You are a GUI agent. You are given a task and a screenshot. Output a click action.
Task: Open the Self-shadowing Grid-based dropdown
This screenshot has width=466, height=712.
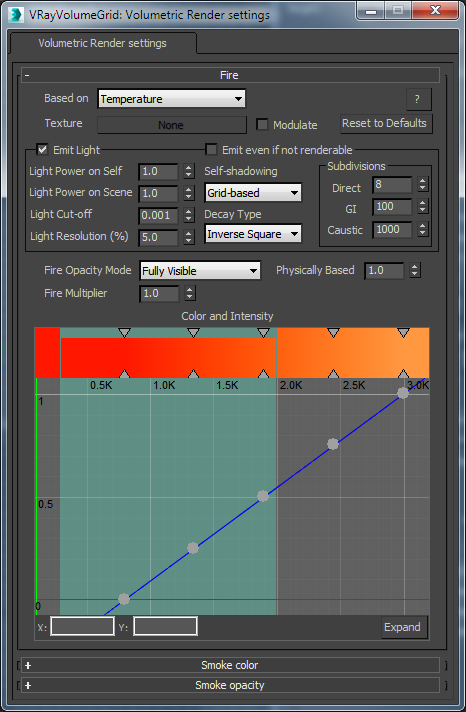[253, 193]
